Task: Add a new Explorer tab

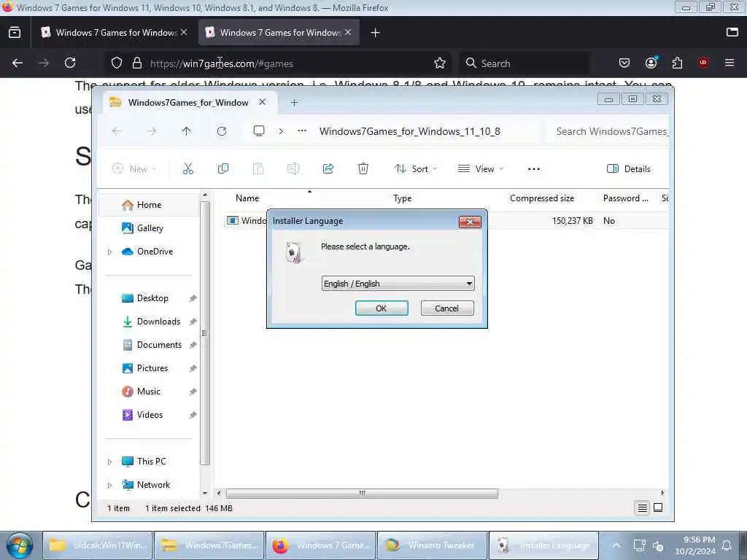Action: pos(294,102)
